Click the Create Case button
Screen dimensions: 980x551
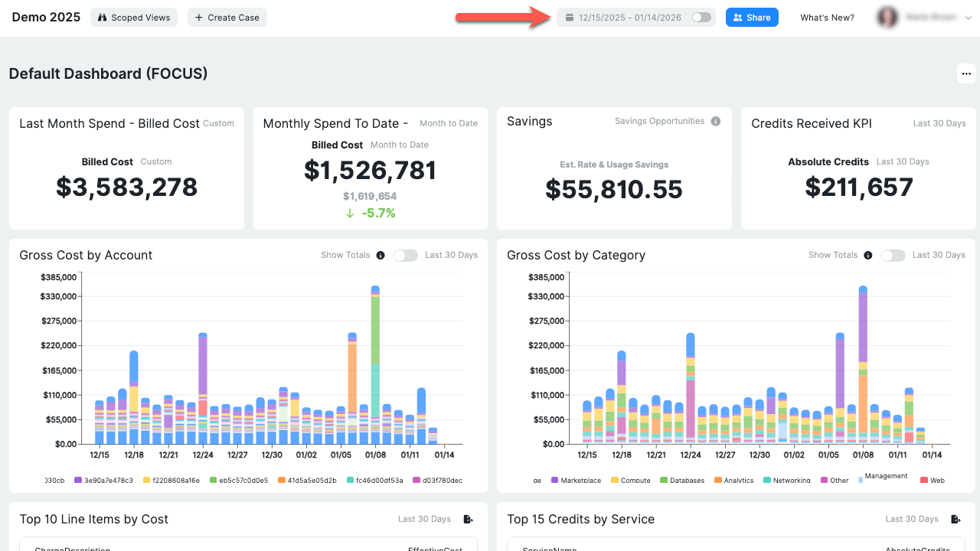coord(227,18)
